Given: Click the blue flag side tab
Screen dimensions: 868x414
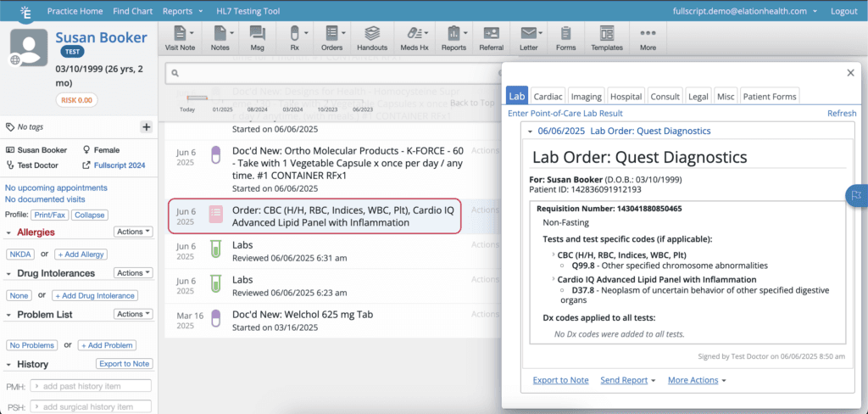Looking at the screenshot, I should click(x=856, y=195).
